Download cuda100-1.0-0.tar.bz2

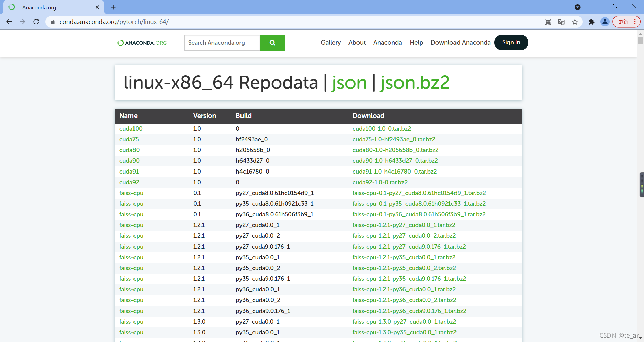381,129
